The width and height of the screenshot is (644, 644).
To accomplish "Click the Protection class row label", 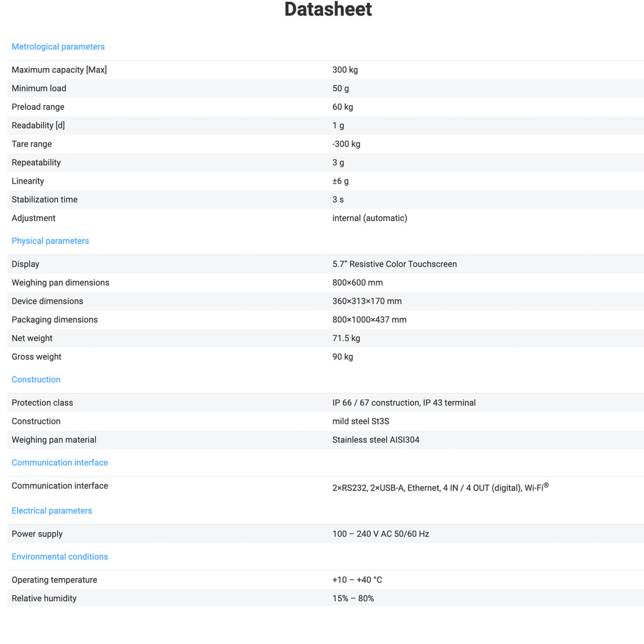I will (x=42, y=402).
